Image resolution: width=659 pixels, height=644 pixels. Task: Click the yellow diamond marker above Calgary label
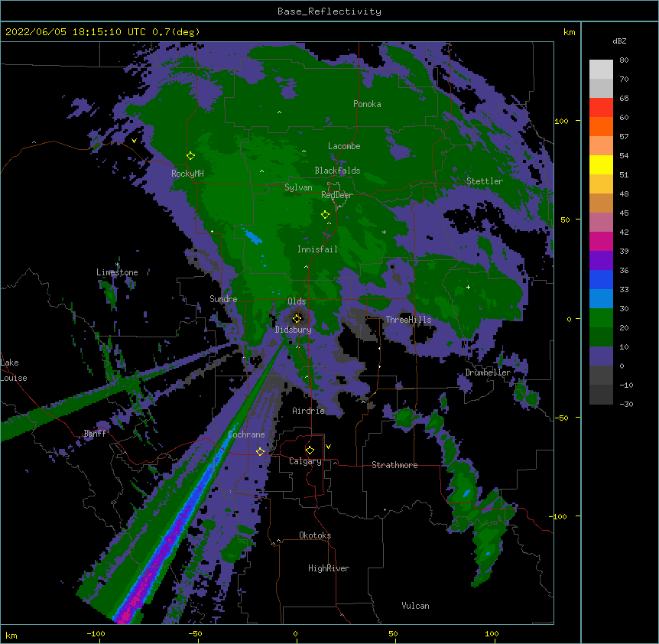coord(310,450)
